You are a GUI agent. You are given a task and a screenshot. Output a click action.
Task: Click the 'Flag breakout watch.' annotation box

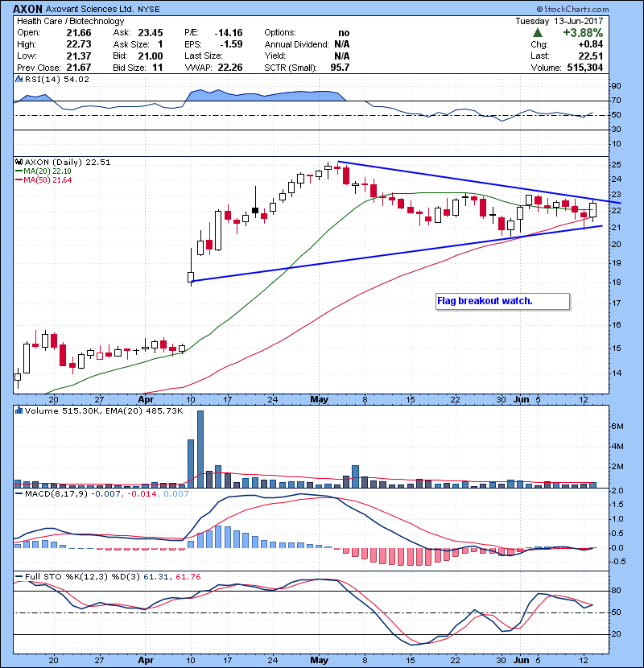click(x=502, y=301)
